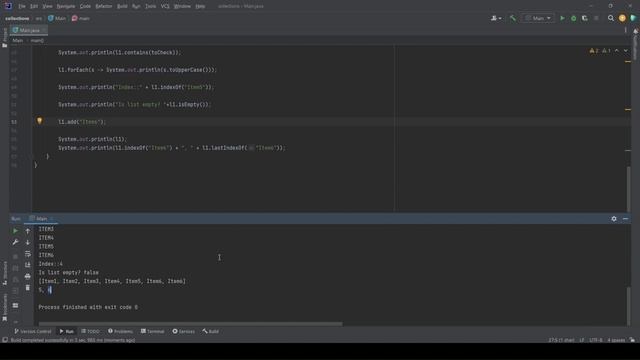Open the Build tool window
This screenshot has height=360, width=640.
(x=211, y=331)
